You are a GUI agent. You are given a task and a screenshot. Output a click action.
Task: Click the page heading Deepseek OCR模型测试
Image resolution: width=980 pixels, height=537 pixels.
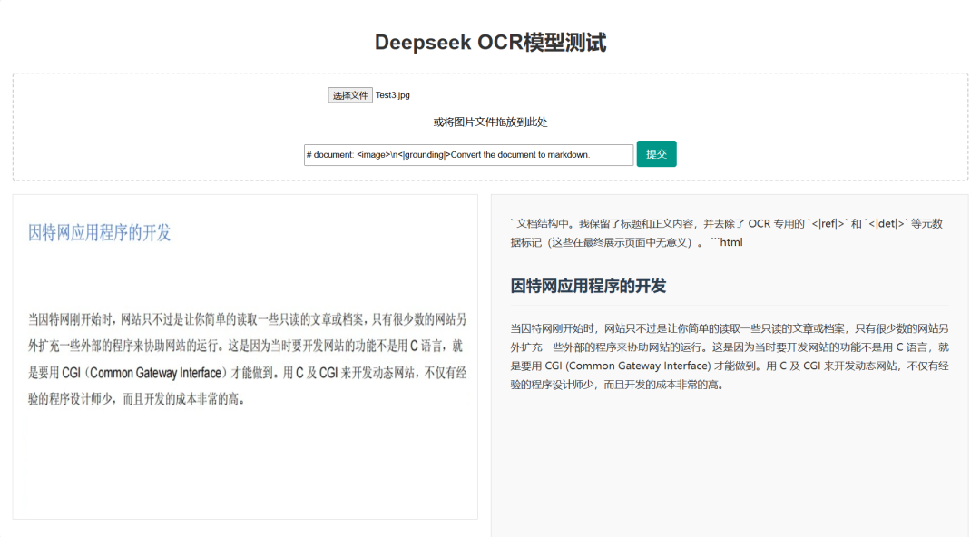pos(490,42)
